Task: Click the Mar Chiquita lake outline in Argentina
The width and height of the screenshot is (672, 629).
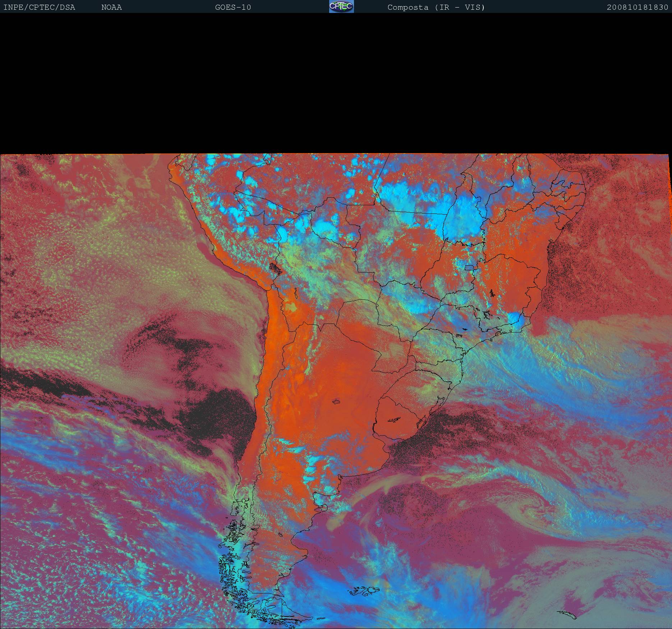Action: [337, 401]
